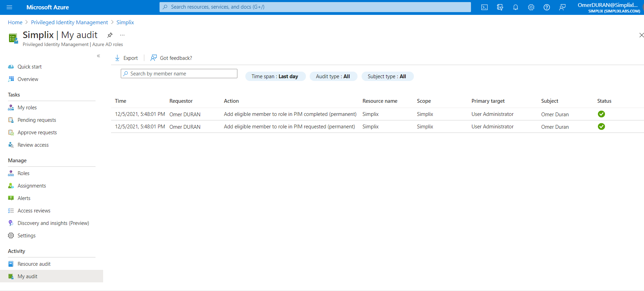Click the Microsoft Azure logo text

point(48,7)
